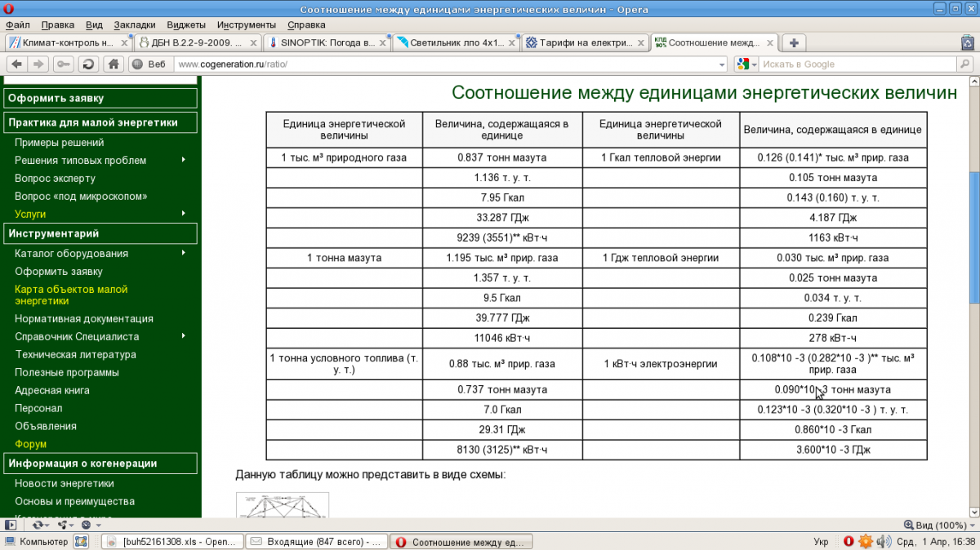The height and width of the screenshot is (550, 980).
Task: Go to the Home page button
Action: pos(114,64)
